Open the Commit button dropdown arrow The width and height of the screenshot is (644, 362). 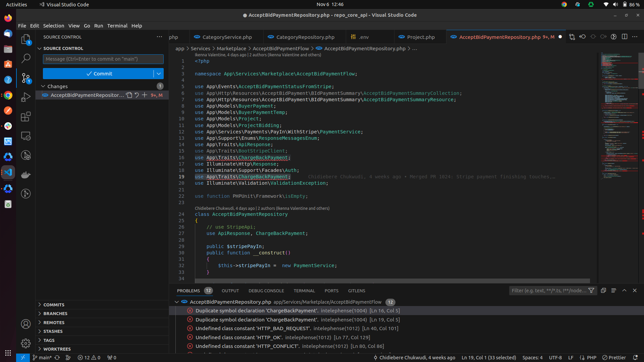pyautogui.click(x=159, y=74)
